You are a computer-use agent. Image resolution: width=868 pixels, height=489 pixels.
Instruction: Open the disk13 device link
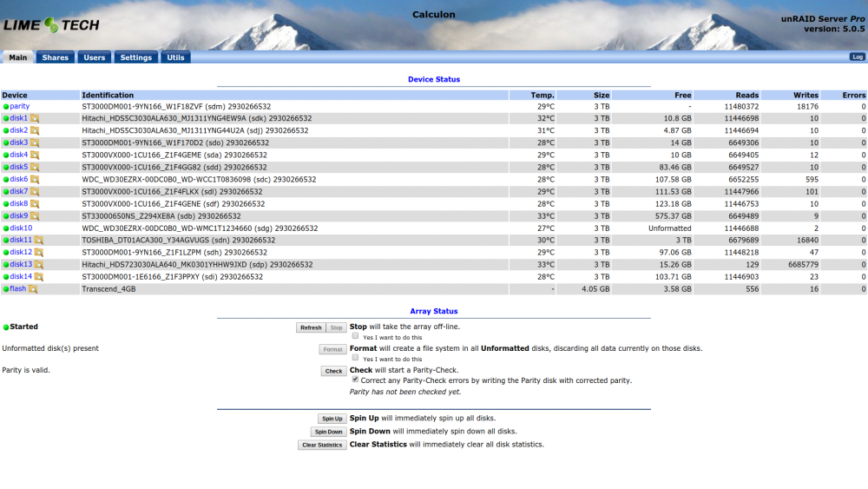coord(21,265)
